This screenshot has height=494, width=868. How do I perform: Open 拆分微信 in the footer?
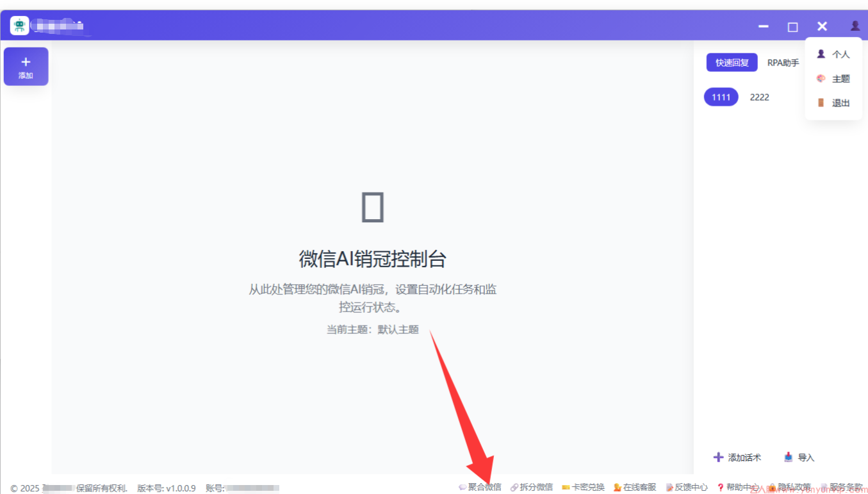pyautogui.click(x=532, y=487)
